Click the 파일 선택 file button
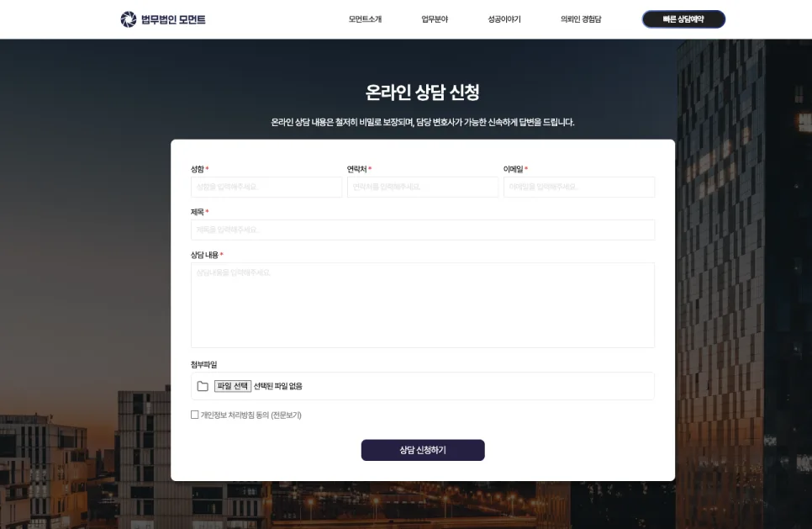812x529 pixels. pyautogui.click(x=233, y=386)
